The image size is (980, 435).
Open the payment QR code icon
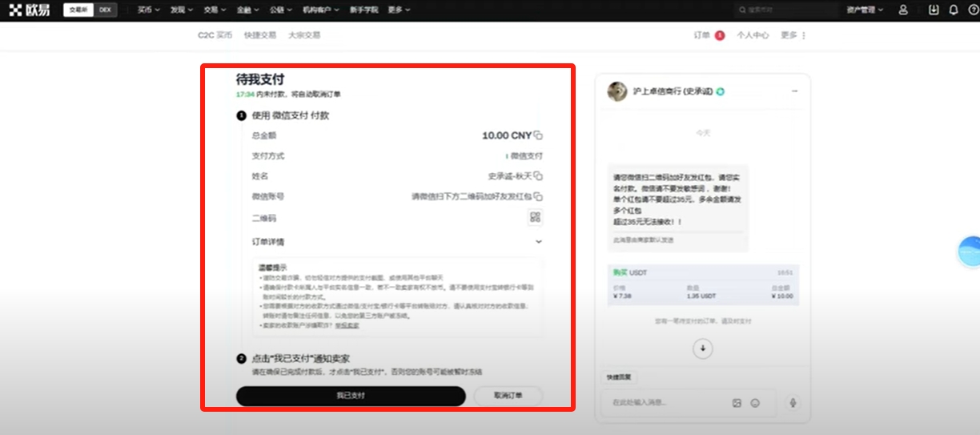[x=536, y=217]
